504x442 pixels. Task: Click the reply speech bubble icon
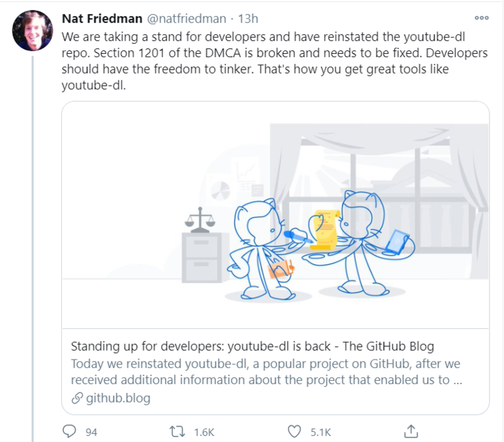(69, 431)
